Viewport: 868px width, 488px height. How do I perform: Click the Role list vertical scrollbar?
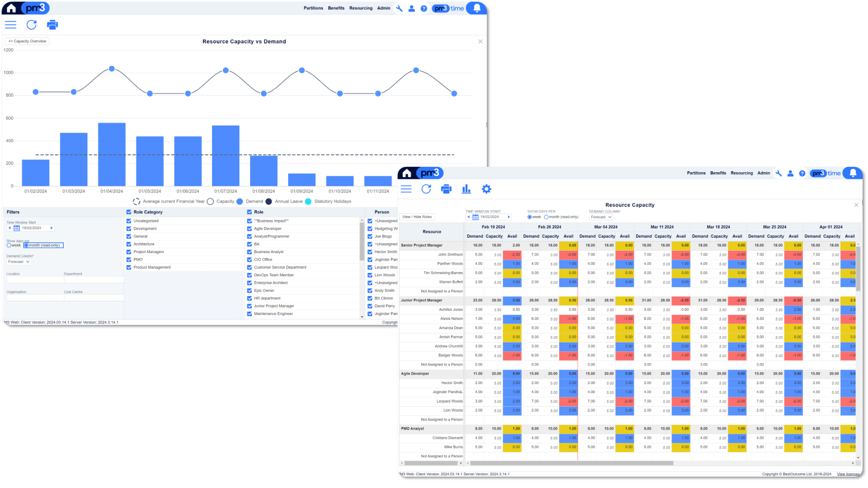[362, 241]
